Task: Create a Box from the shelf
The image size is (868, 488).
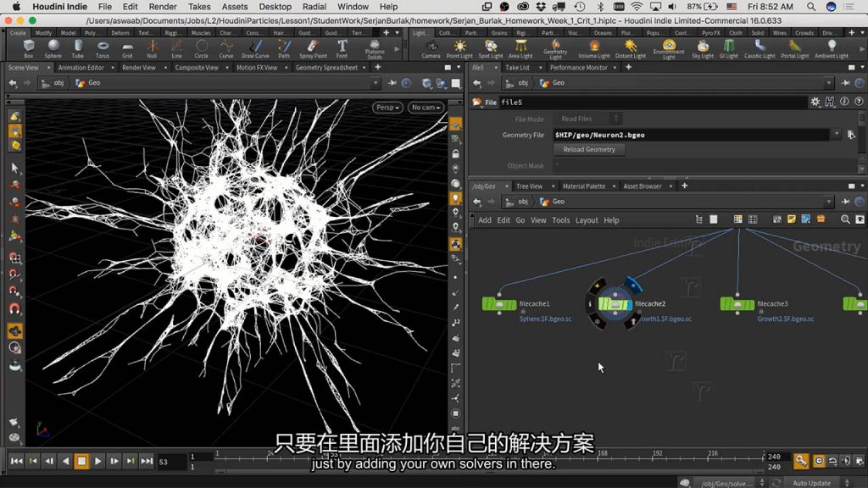Action: [29, 48]
